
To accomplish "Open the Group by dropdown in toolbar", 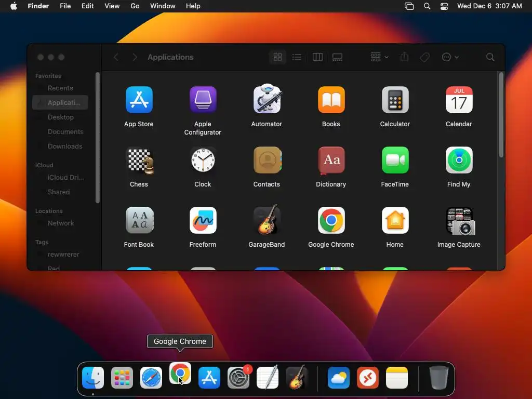I will pos(379,57).
